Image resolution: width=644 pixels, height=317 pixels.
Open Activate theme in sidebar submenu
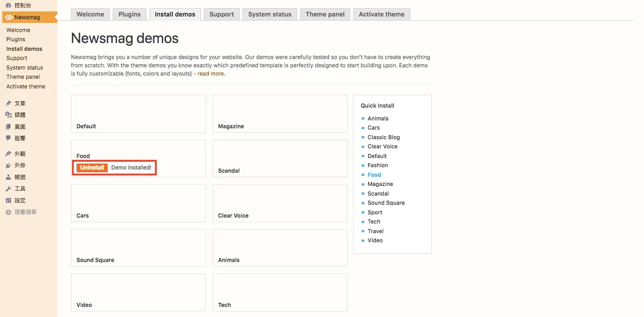26,87
